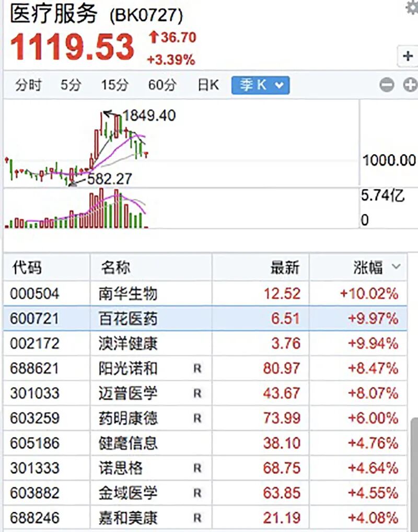418x532 pixels.
Task: Click the index value 1119.53
Action: coord(72,47)
